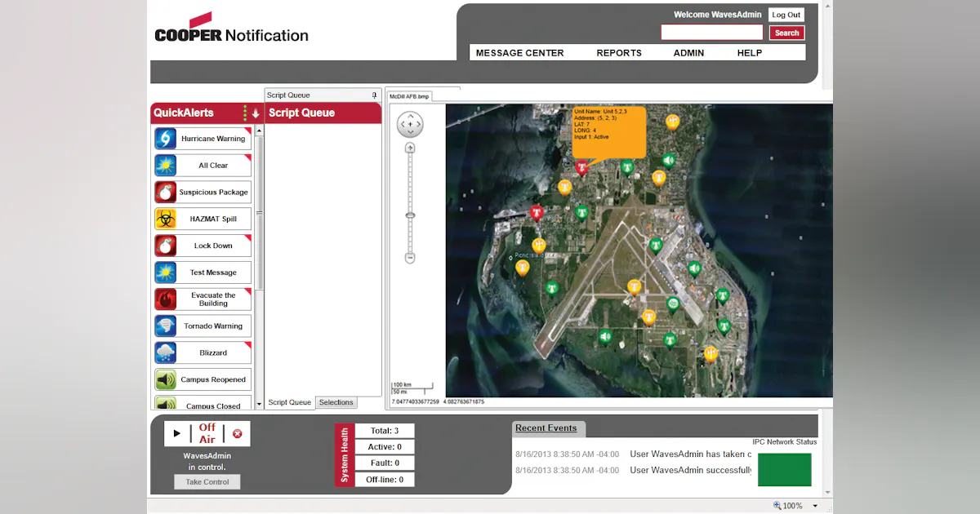The height and width of the screenshot is (514, 980).
Task: Select the Script Queue bottom tab
Action: click(x=290, y=402)
